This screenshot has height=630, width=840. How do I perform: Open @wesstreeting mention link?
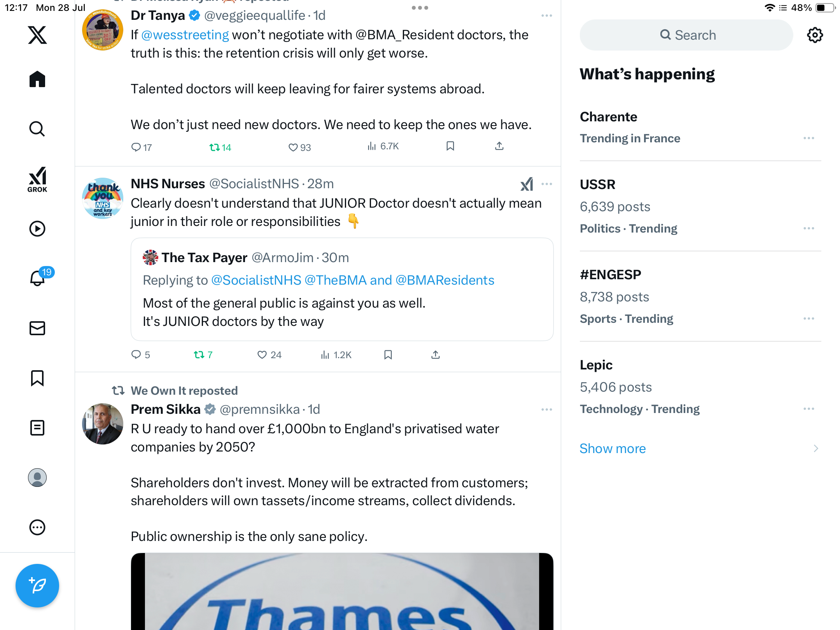pyautogui.click(x=185, y=35)
